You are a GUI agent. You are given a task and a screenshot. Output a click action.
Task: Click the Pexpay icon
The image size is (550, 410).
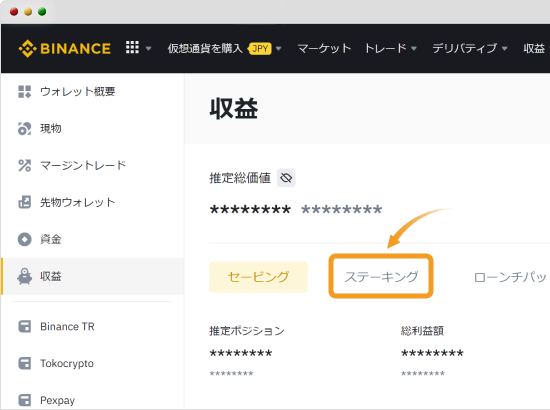(25, 400)
